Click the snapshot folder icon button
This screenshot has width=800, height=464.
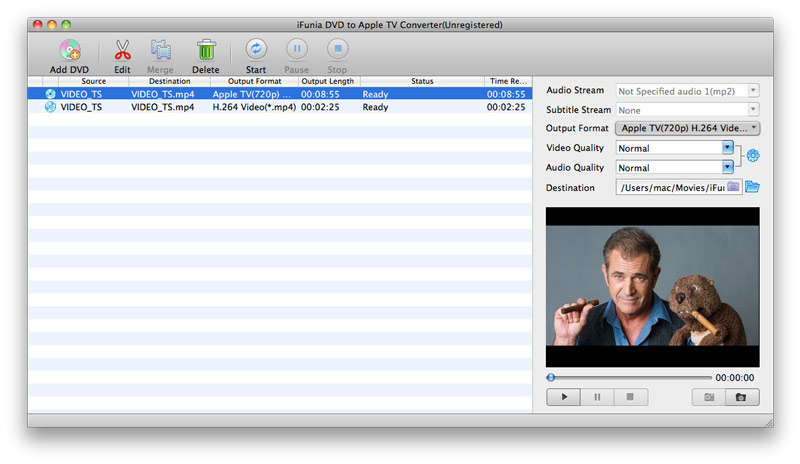(x=709, y=397)
